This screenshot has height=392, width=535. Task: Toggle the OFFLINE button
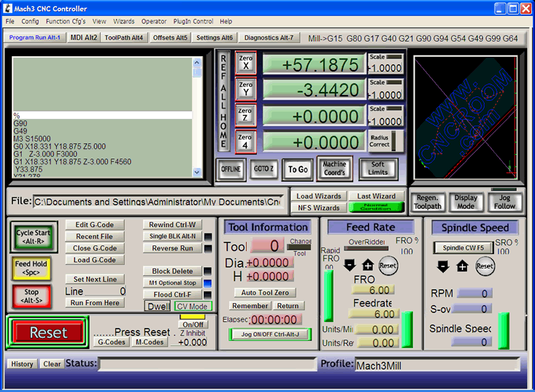231,169
